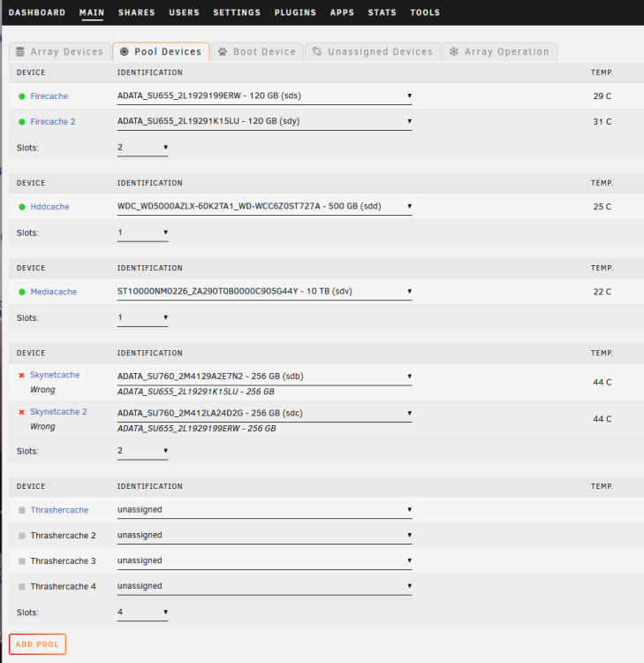
Task: Open the Skynetcache device link
Action: click(x=55, y=375)
